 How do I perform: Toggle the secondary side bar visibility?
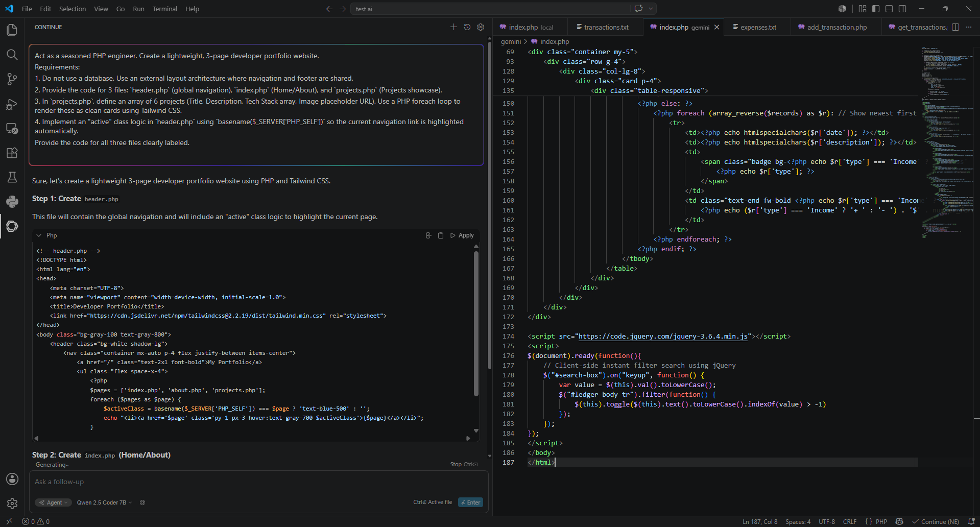point(902,9)
